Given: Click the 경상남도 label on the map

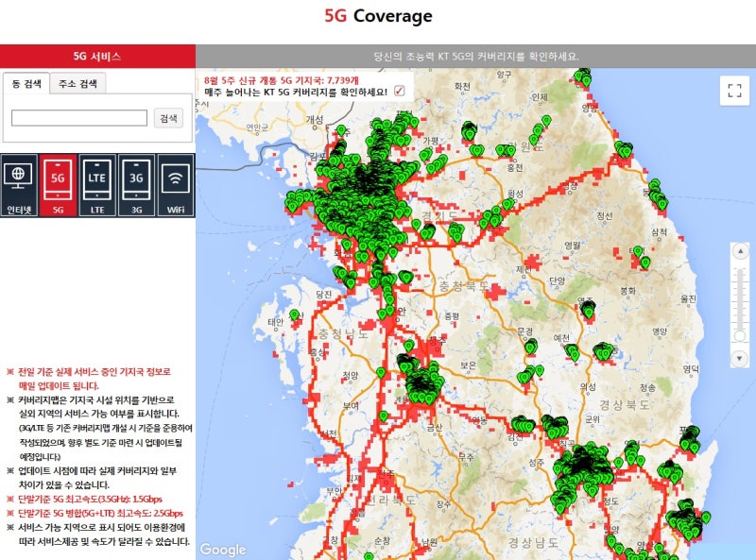Looking at the screenshot, I should pyautogui.click(x=533, y=543).
